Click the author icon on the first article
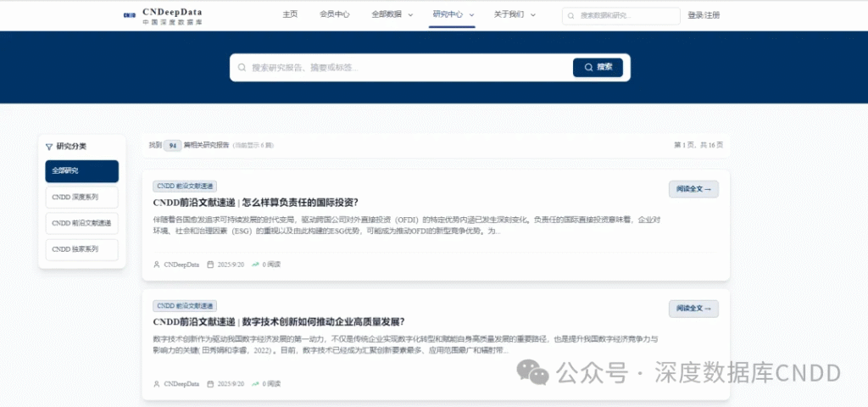This screenshot has height=407, width=868. coord(157,265)
